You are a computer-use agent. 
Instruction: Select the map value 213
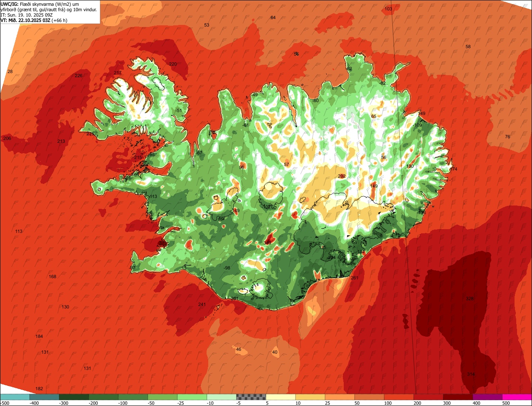[61, 142]
